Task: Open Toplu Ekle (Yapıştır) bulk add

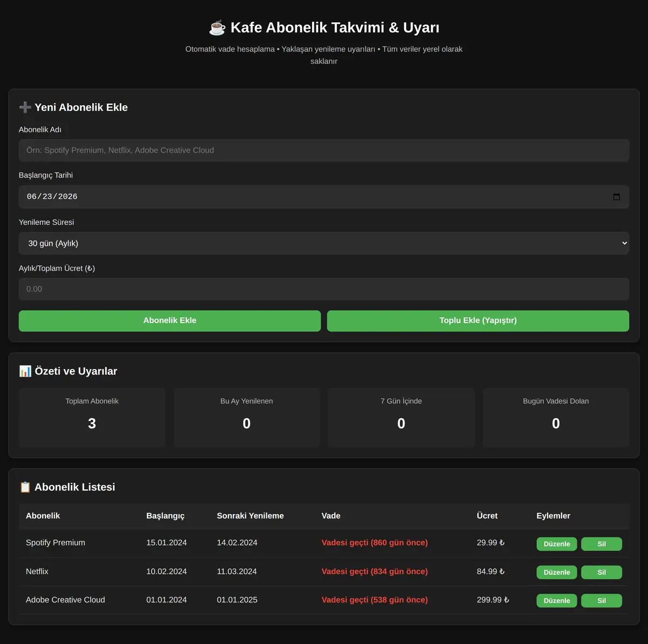Action: click(478, 320)
